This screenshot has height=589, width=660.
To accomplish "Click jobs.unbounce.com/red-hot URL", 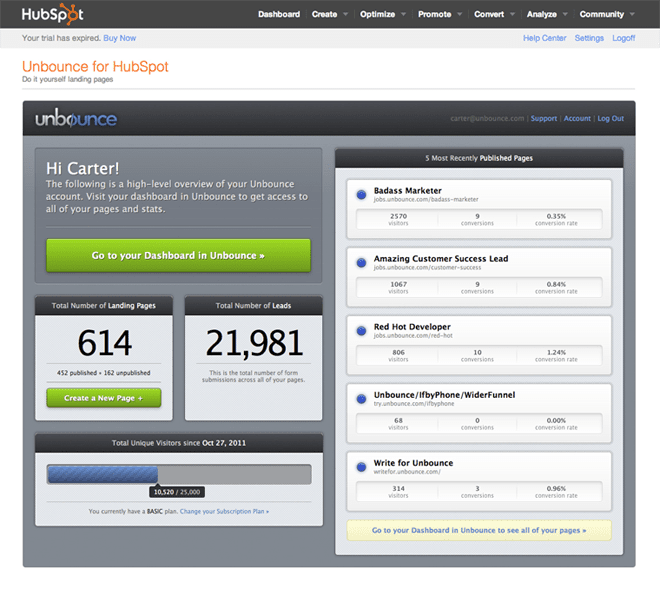I will pyautogui.click(x=413, y=336).
